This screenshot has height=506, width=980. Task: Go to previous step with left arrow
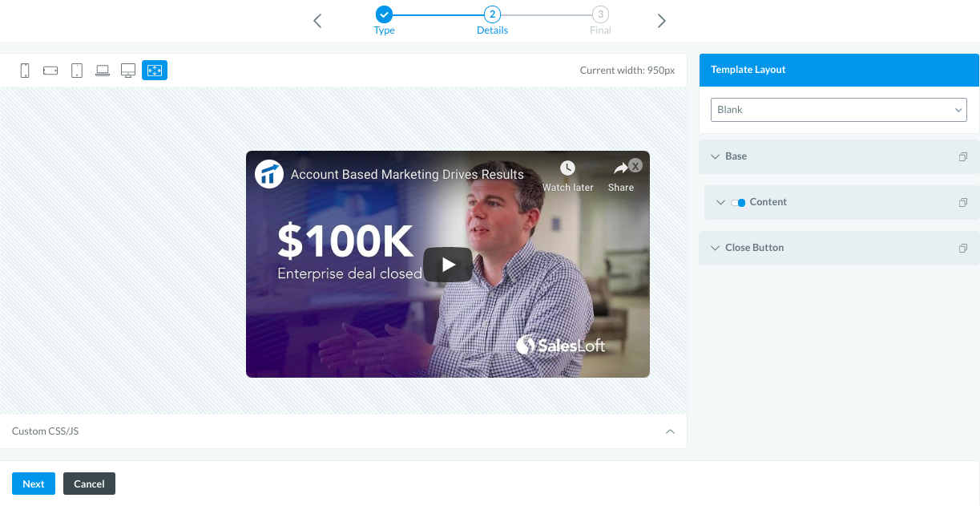coord(317,21)
